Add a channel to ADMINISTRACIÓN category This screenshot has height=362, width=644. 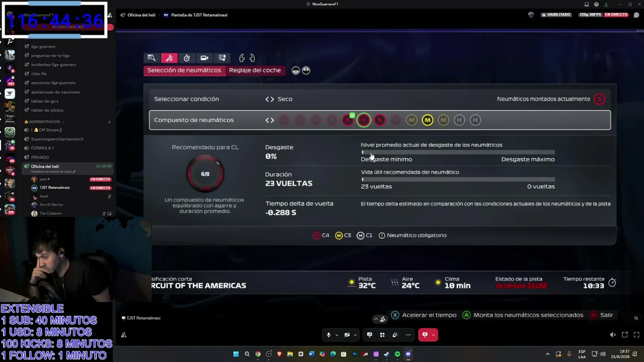point(109,122)
